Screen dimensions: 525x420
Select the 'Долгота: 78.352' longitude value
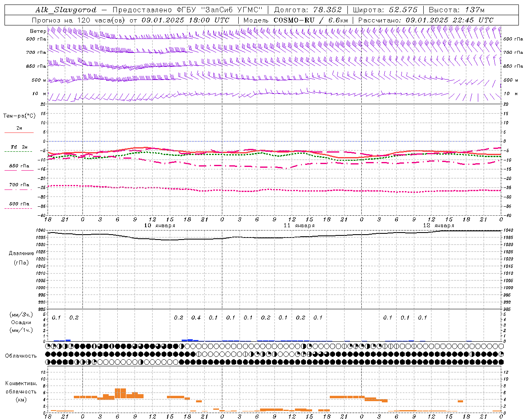(307, 10)
